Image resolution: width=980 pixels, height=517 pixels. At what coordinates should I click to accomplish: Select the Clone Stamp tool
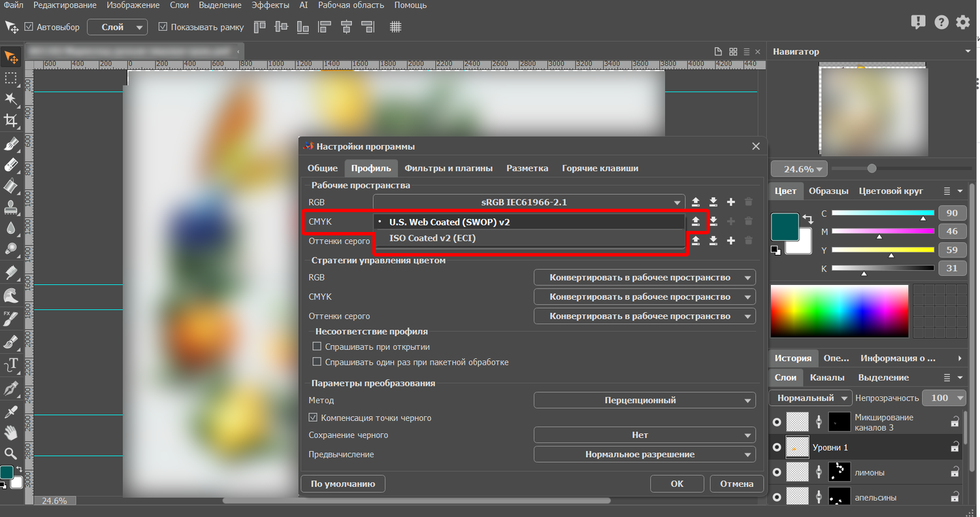[x=11, y=208]
